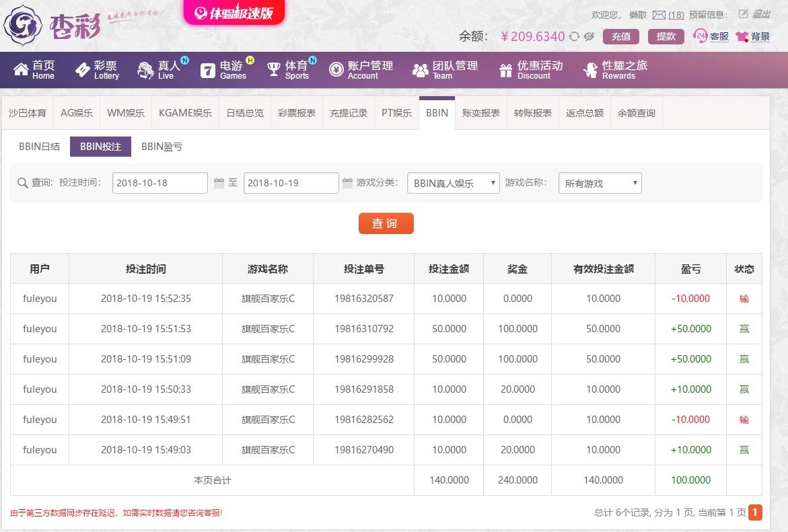Click the 充值 recharge button

(x=620, y=36)
